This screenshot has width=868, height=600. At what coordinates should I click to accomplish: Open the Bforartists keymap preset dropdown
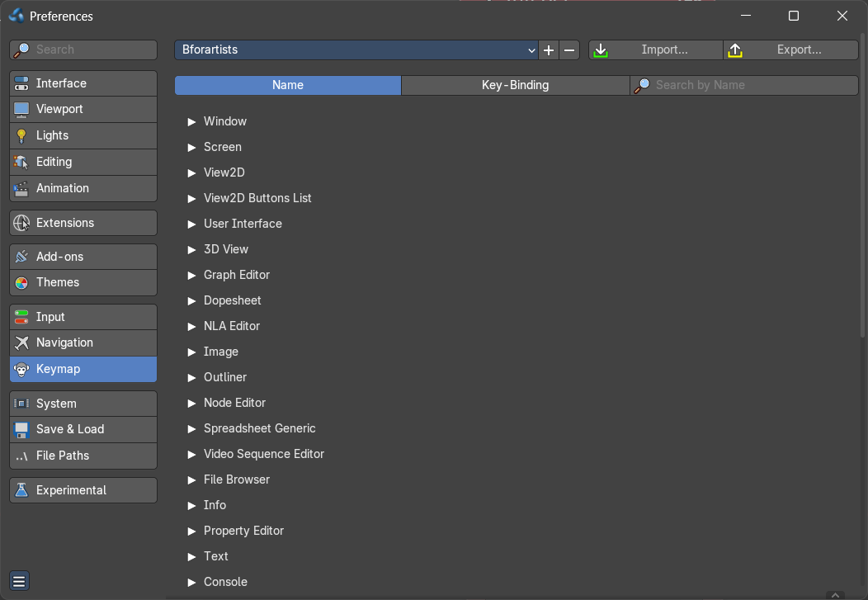[356, 50]
